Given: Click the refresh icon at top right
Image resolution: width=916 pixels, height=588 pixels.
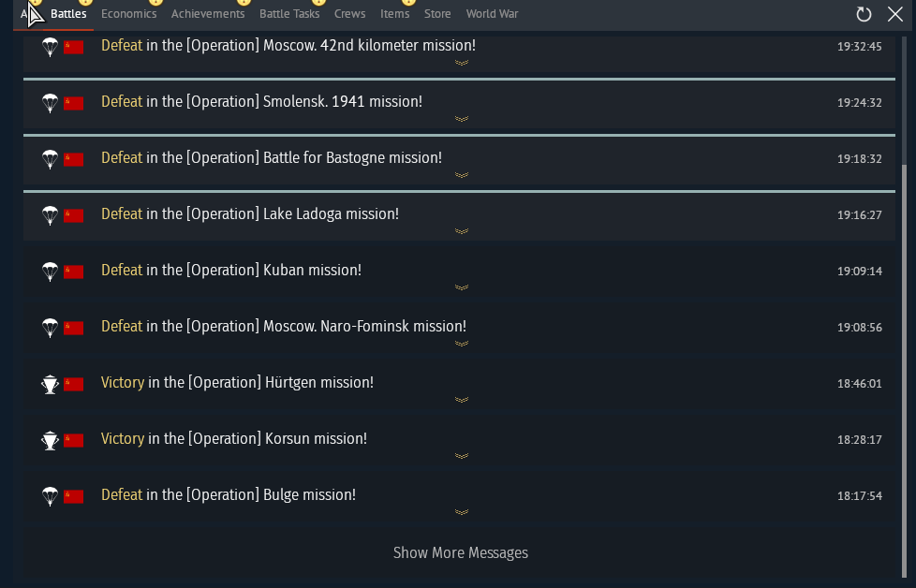Looking at the screenshot, I should 864,14.
